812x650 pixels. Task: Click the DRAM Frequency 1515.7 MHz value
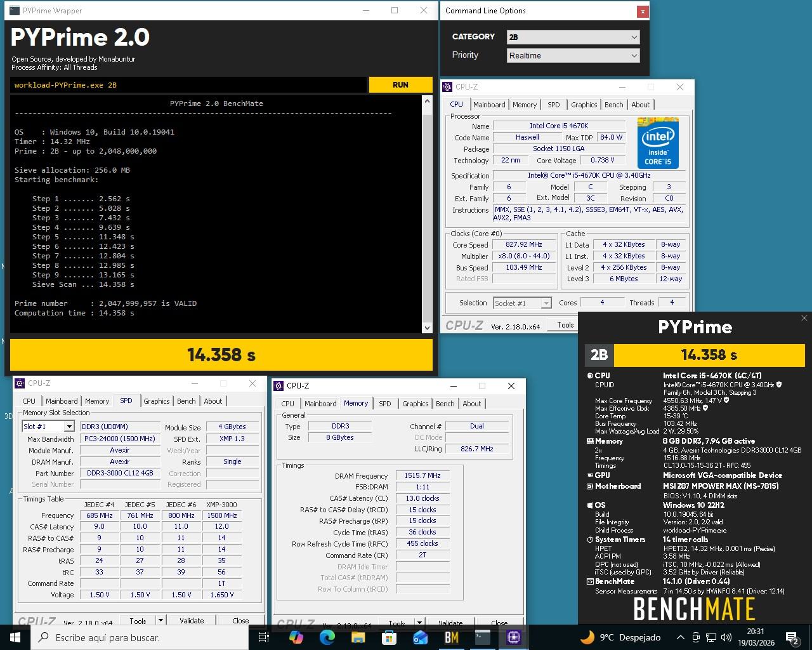click(x=422, y=476)
